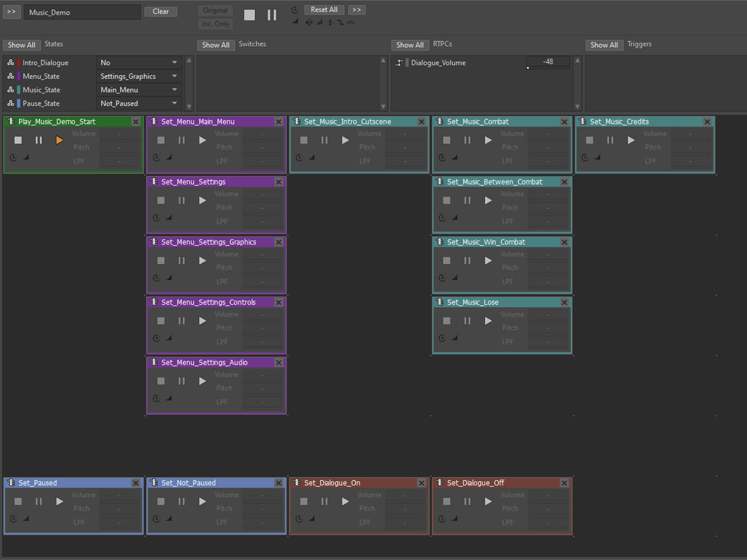The image size is (747, 560).
Task: Play the Set_Music_Between_Combat event
Action: point(488,200)
